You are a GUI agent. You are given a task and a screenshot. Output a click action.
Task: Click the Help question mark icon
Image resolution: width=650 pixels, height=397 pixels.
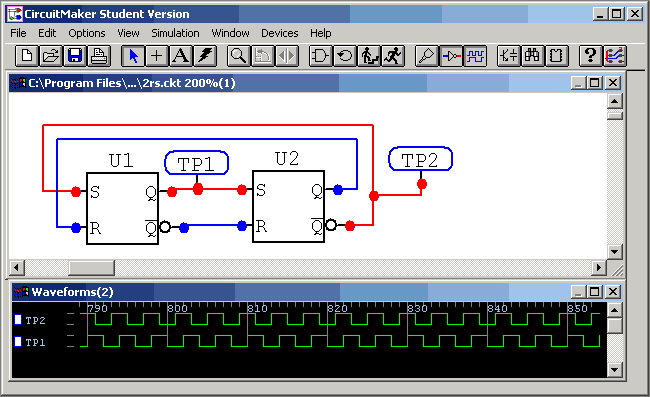[x=590, y=56]
